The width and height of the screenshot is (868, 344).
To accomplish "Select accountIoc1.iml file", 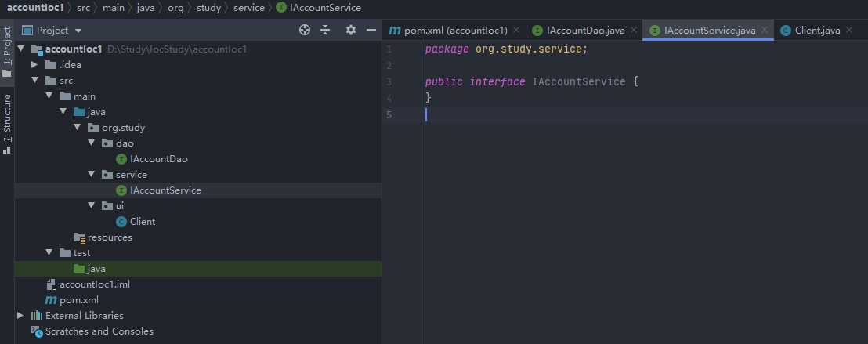I will [95, 284].
